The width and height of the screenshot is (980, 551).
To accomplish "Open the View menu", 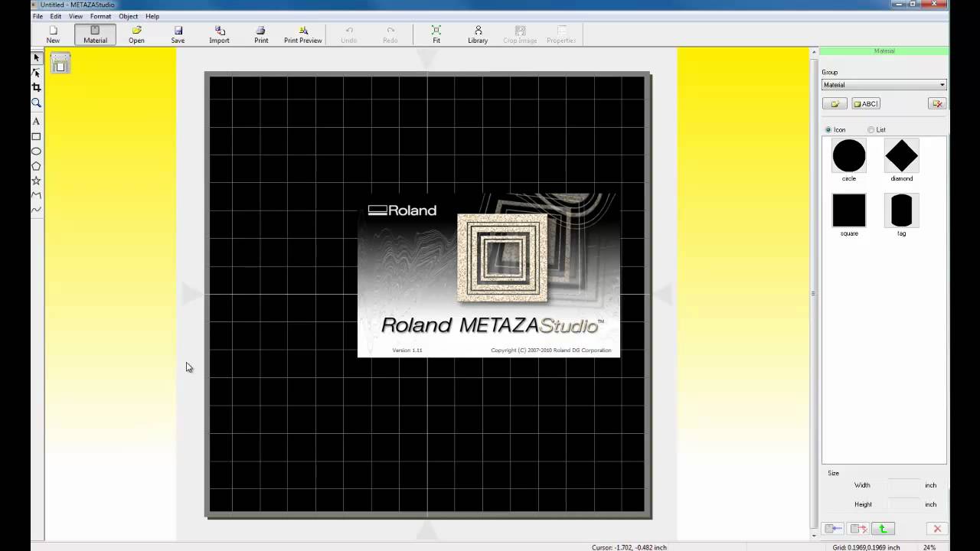I will [x=76, y=16].
